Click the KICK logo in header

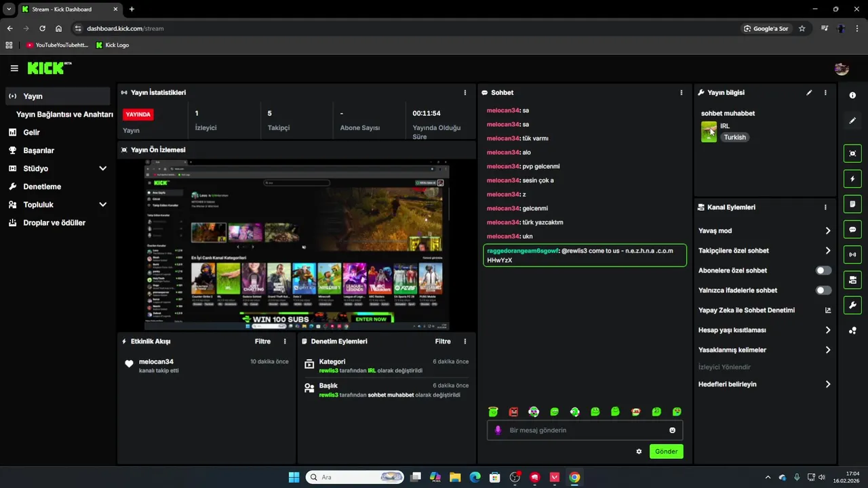click(x=49, y=68)
